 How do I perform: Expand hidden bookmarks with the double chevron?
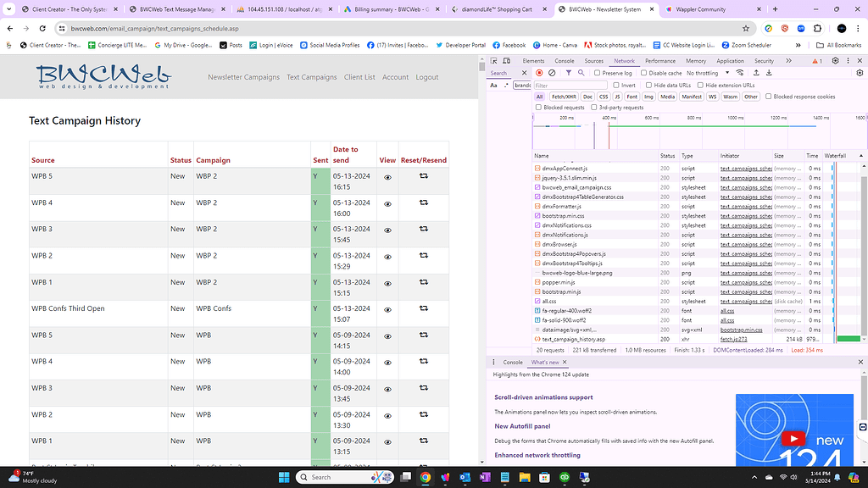click(798, 45)
